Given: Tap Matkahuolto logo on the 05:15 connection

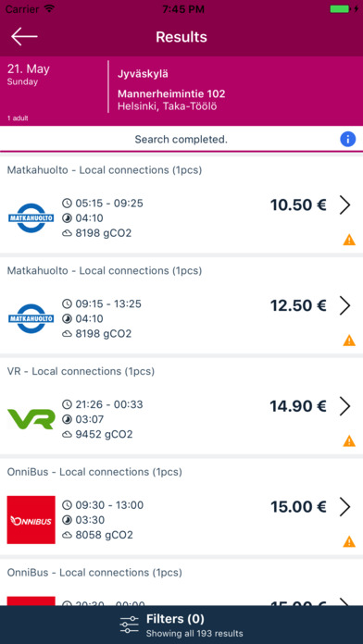Looking at the screenshot, I should click(31, 218).
